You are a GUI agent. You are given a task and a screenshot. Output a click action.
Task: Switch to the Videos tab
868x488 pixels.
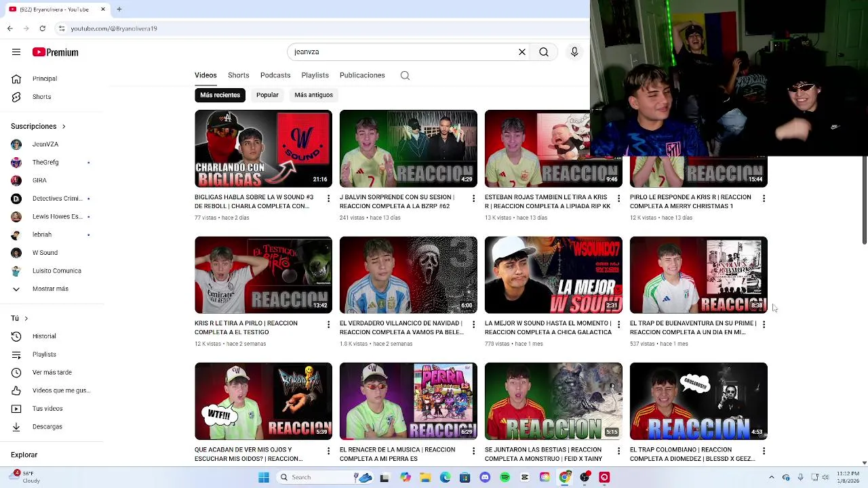pyautogui.click(x=205, y=75)
